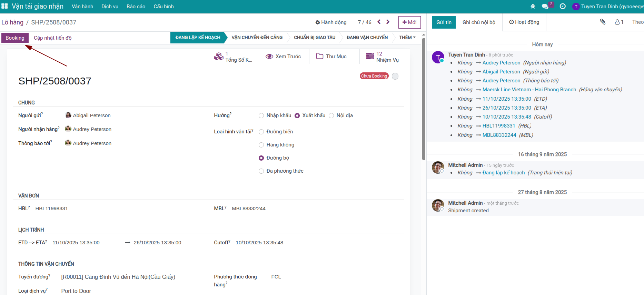Viewport: 644px width, 295px height.
Task: Click the paperclip attachment icon
Action: tap(603, 22)
